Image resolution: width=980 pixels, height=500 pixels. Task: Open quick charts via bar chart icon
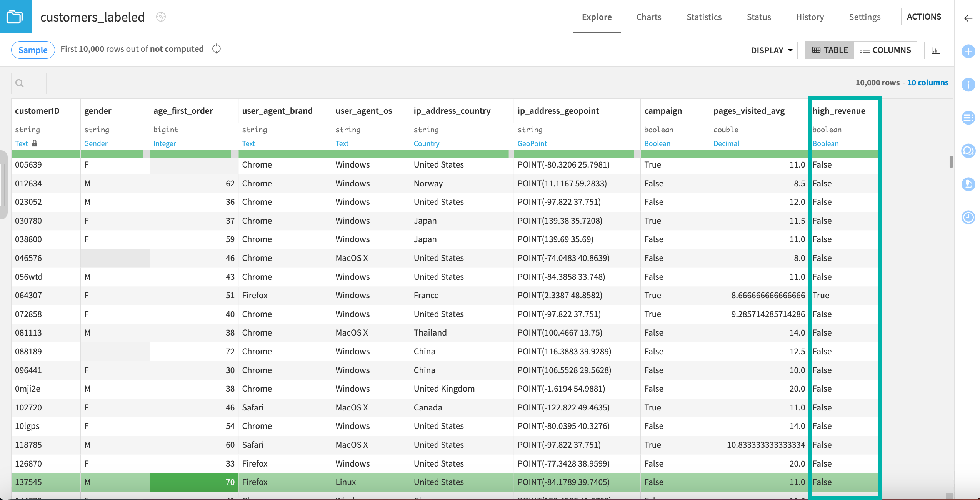(x=936, y=50)
